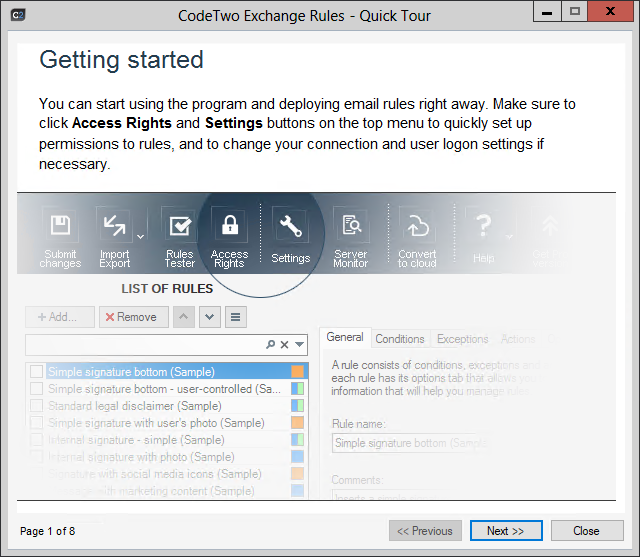Screen dimensions: 640x557
Task: Click the Next >> button
Action: (x=506, y=530)
